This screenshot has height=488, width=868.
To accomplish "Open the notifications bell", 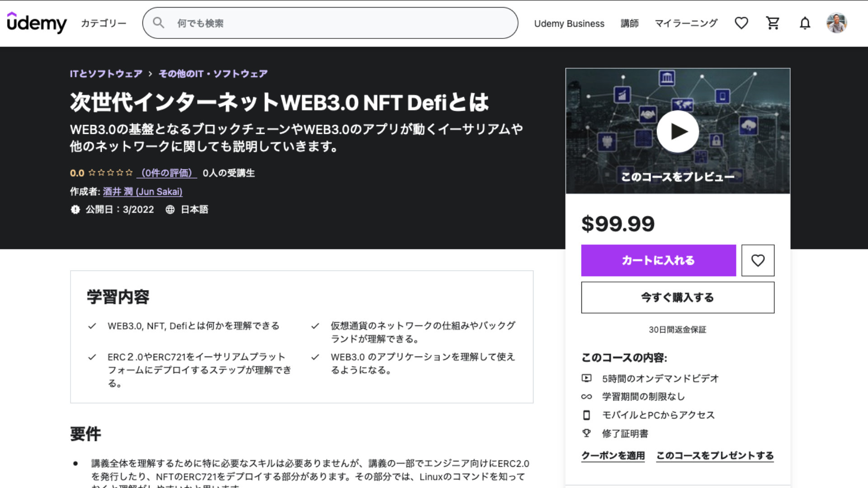I will pos(805,23).
